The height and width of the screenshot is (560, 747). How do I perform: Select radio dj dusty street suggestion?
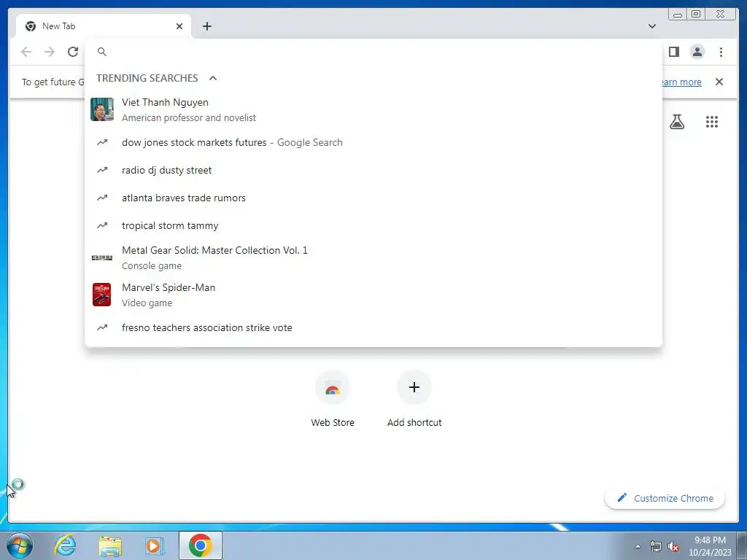pyautogui.click(x=373, y=170)
